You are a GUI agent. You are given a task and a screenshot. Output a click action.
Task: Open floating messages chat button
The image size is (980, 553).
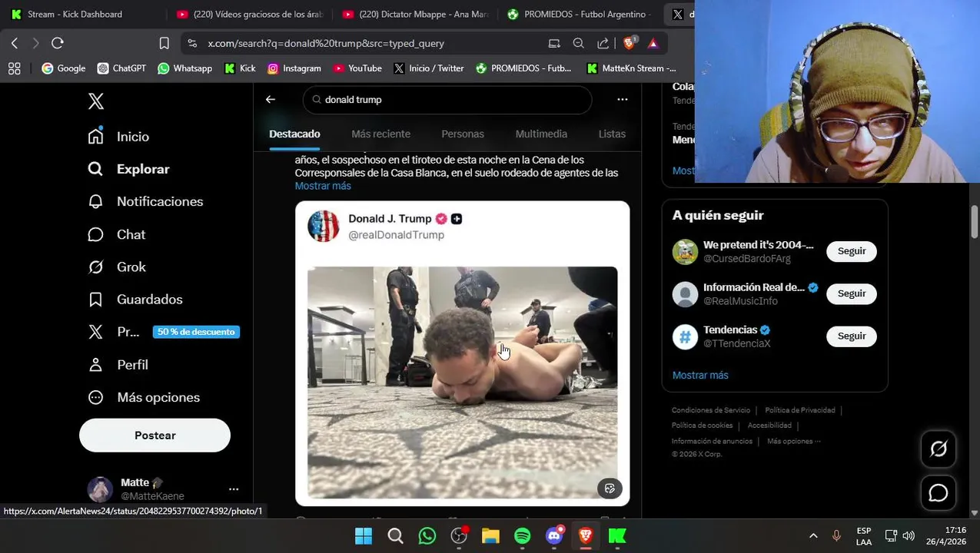point(938,493)
